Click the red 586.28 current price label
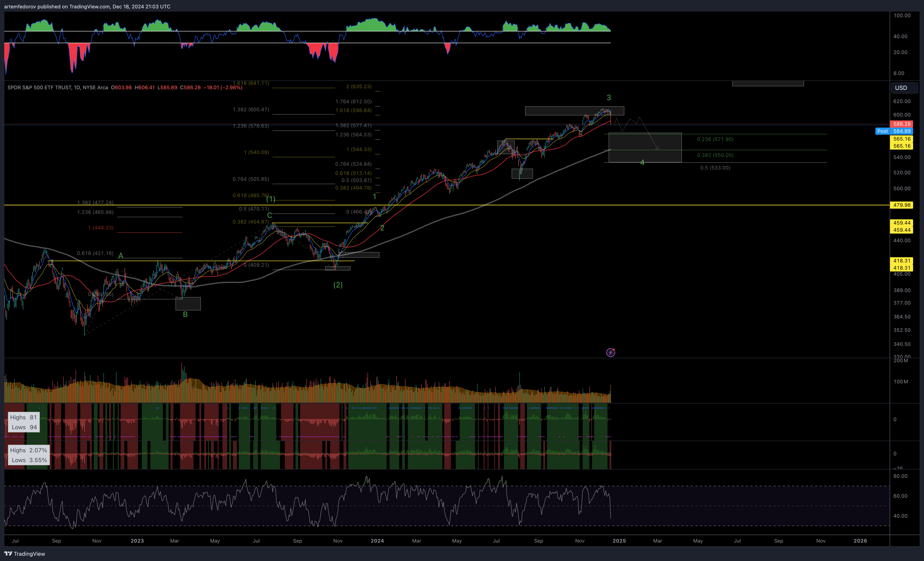This screenshot has width=924, height=561. click(902, 124)
